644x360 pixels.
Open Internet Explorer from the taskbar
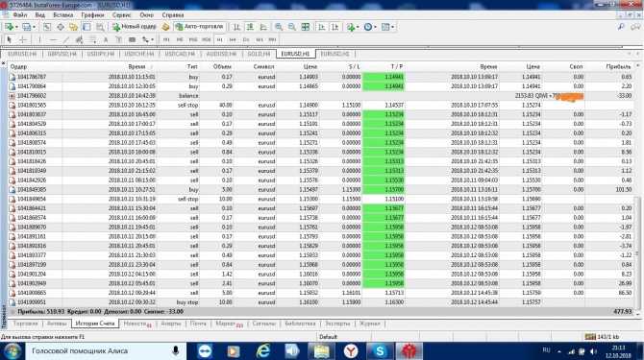tap(262, 351)
